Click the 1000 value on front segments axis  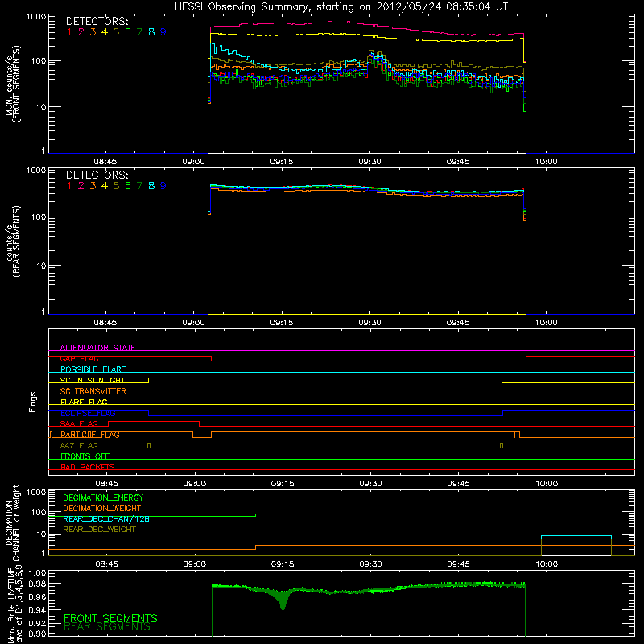click(x=36, y=17)
